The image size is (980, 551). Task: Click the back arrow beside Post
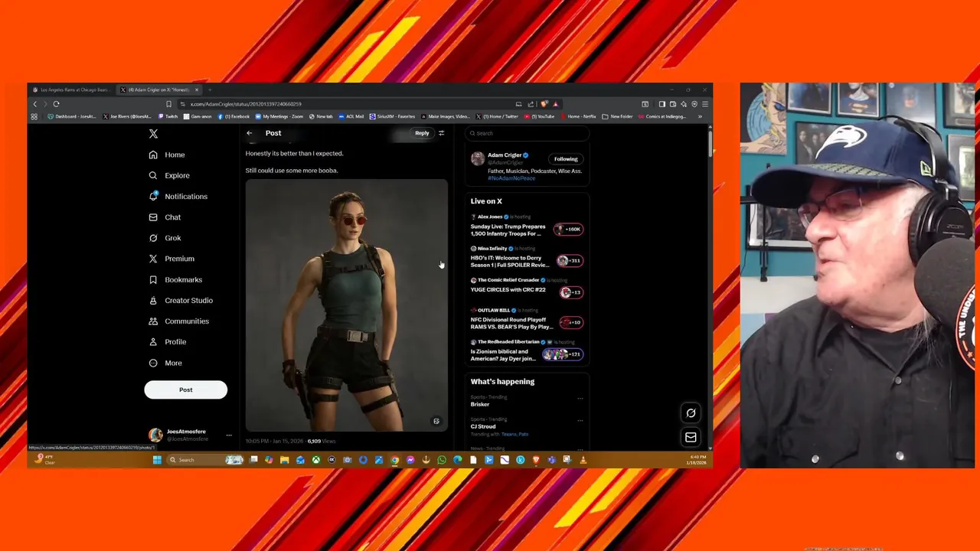(249, 133)
